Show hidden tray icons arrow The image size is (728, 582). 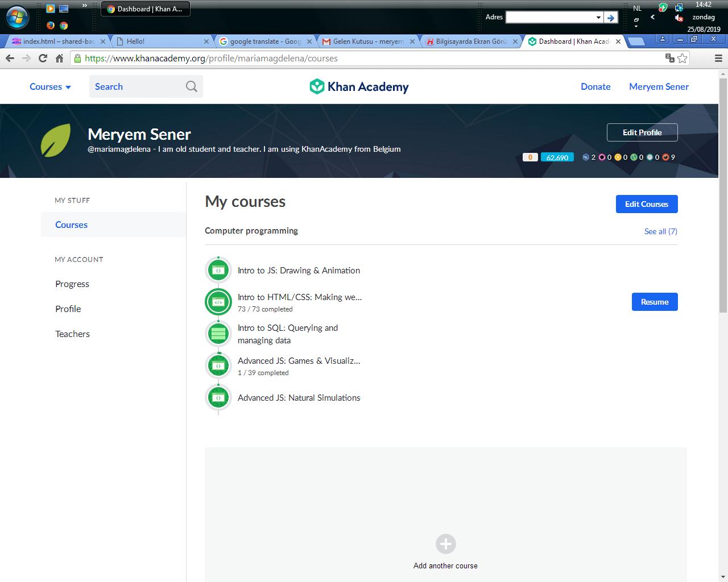tap(652, 17)
